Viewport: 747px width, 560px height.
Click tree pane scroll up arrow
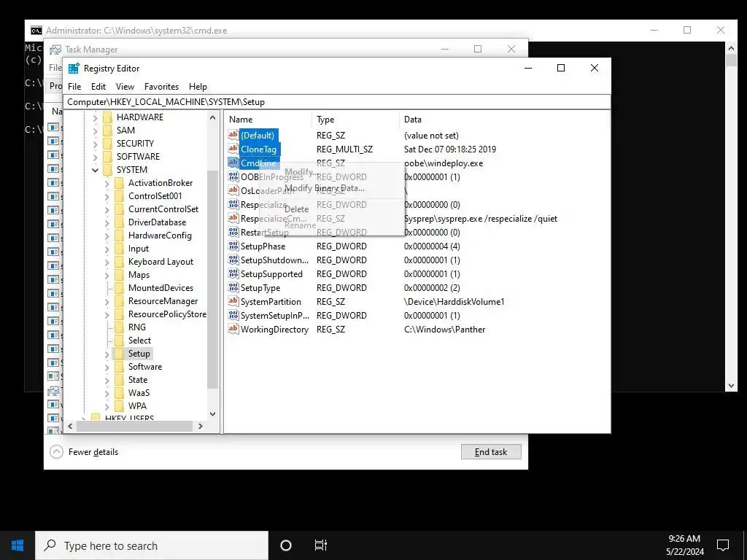(x=212, y=117)
